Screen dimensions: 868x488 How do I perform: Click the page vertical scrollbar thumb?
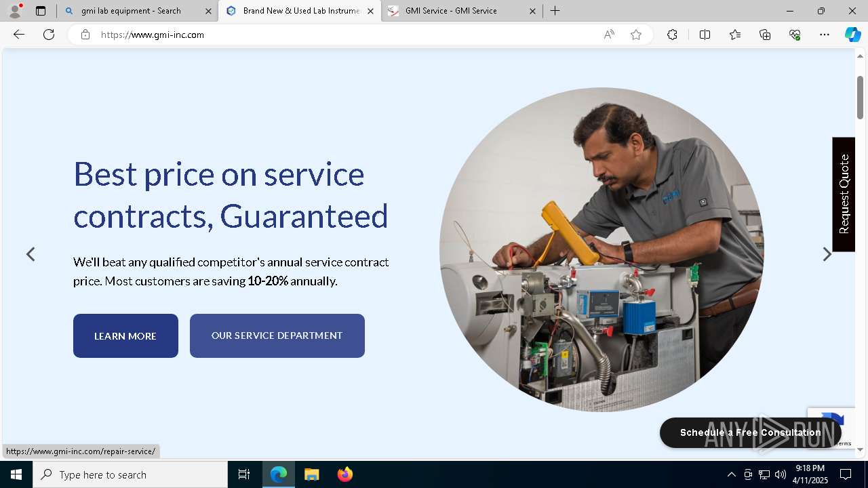tap(860, 97)
